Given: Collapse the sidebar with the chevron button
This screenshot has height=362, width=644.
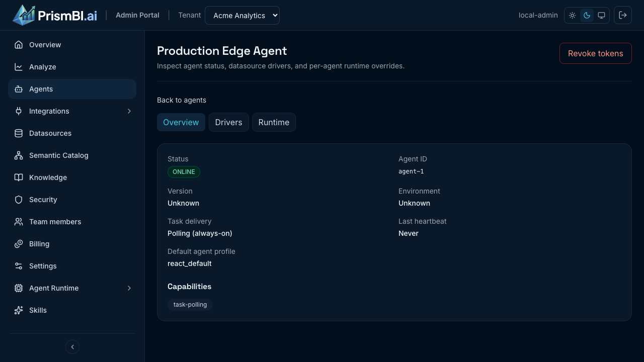Looking at the screenshot, I should pos(72,347).
